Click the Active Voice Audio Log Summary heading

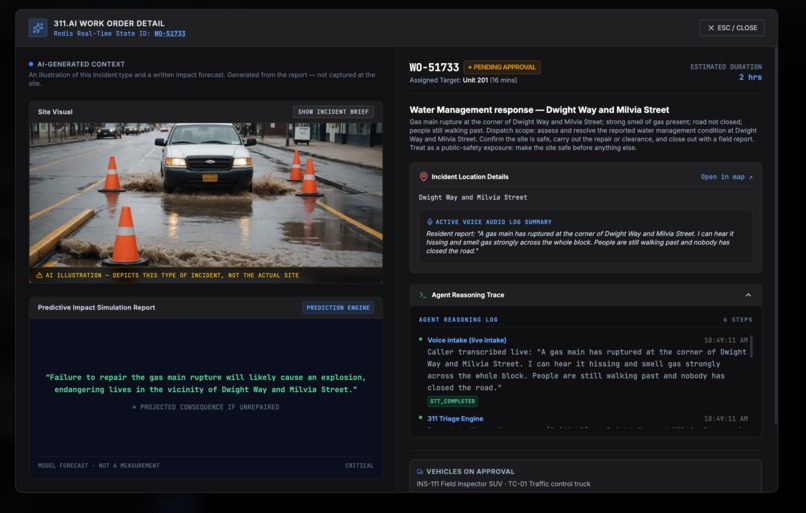click(493, 222)
